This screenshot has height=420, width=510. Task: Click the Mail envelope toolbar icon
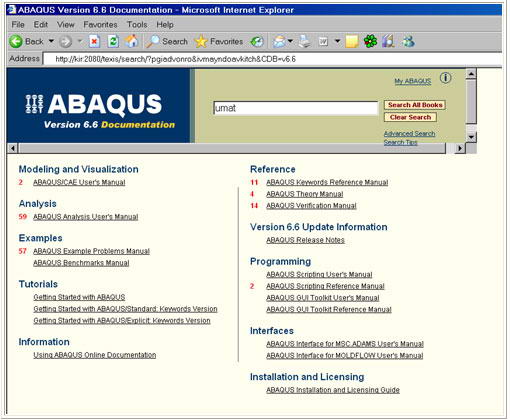(x=279, y=42)
